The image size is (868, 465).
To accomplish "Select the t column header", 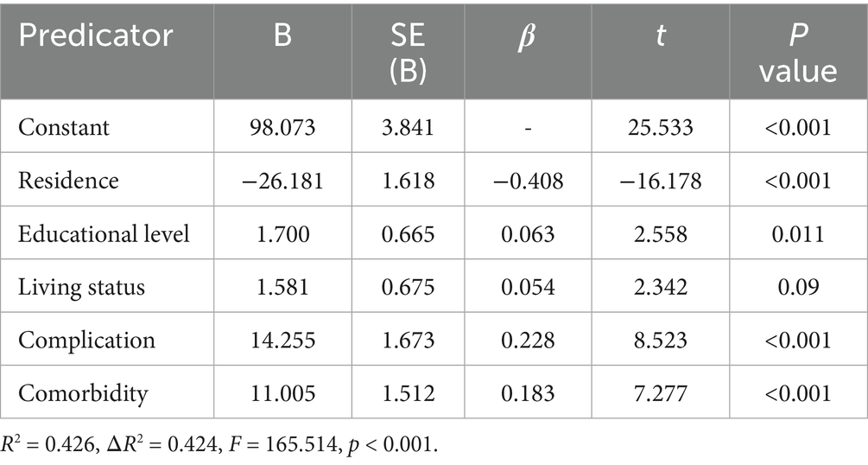I will [x=661, y=35].
